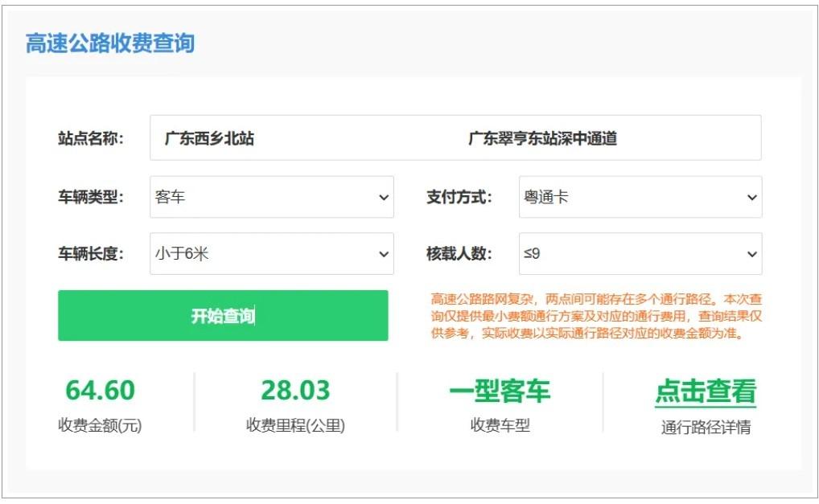This screenshot has width=819, height=504.
Task: Select the 广东西乡北站 station input field
Action: coord(209,137)
